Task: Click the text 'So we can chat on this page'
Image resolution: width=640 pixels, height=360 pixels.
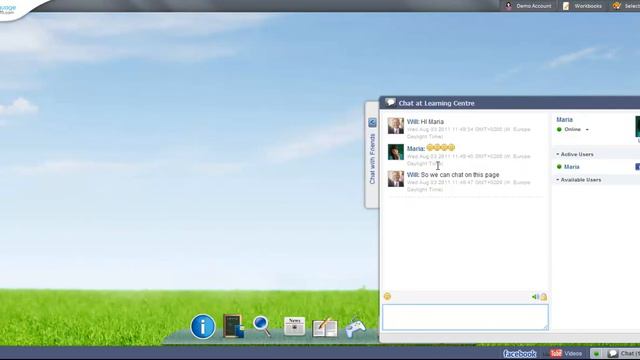Action: (460, 175)
